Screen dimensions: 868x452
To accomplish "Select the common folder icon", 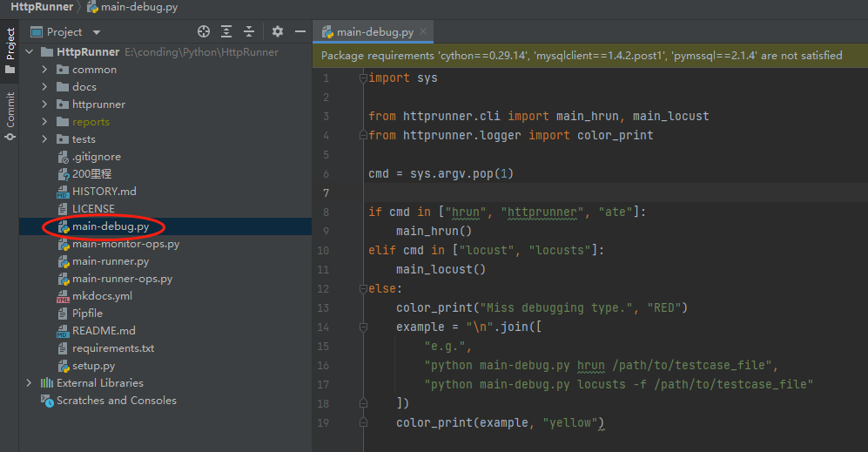I will click(x=63, y=70).
